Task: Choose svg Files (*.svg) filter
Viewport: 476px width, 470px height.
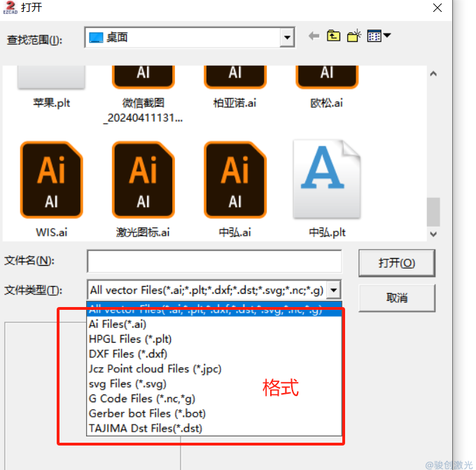Action: tap(214, 383)
